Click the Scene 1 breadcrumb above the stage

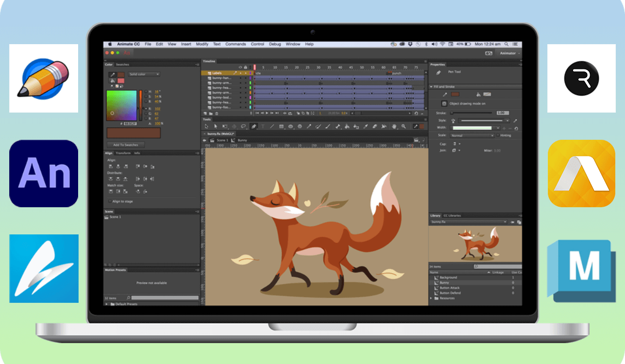point(222,140)
